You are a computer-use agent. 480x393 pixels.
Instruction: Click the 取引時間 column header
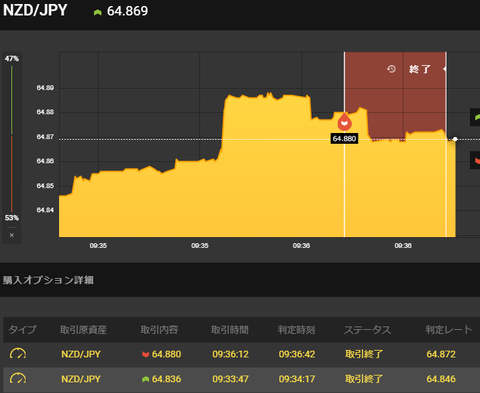pyautogui.click(x=230, y=330)
